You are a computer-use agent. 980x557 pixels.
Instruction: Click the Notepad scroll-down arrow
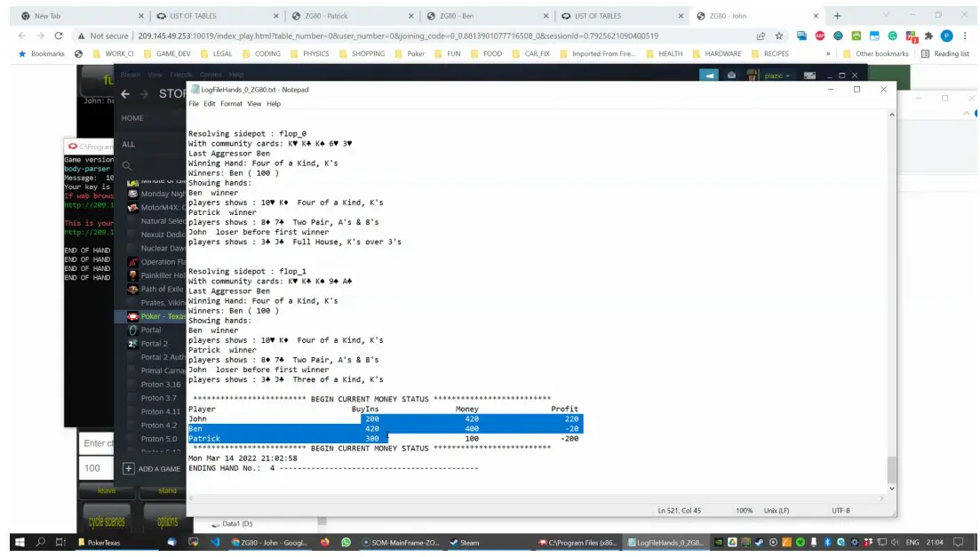tap(892, 489)
